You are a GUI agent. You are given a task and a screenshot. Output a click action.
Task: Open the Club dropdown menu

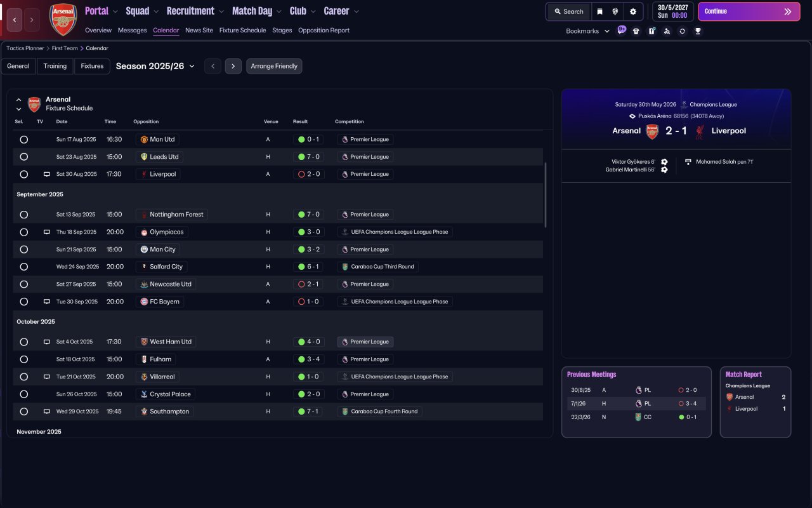tap(303, 11)
